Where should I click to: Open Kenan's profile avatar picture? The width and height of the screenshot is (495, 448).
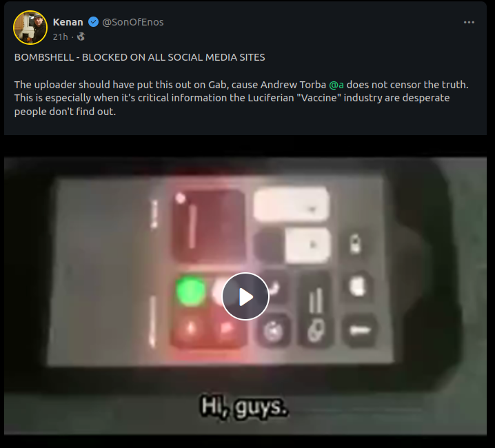pos(30,28)
